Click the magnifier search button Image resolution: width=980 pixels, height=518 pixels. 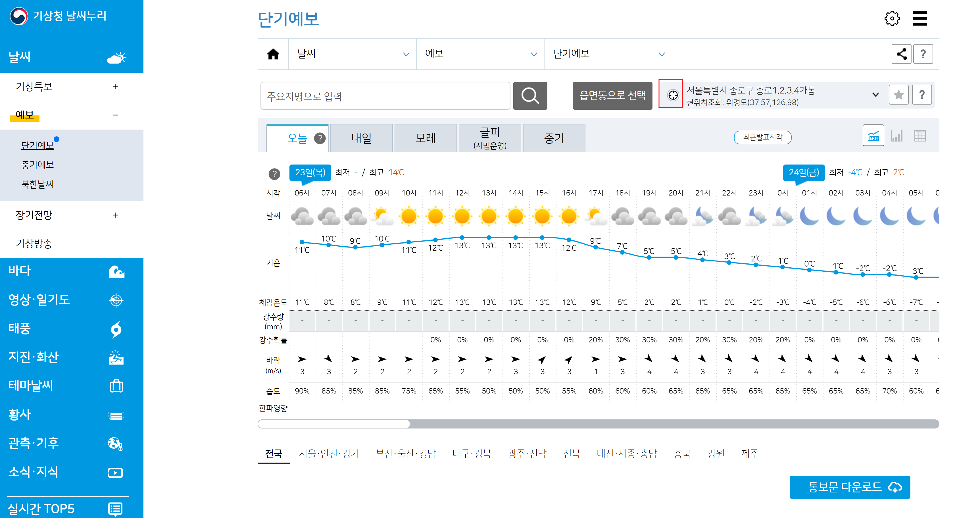pyautogui.click(x=529, y=95)
